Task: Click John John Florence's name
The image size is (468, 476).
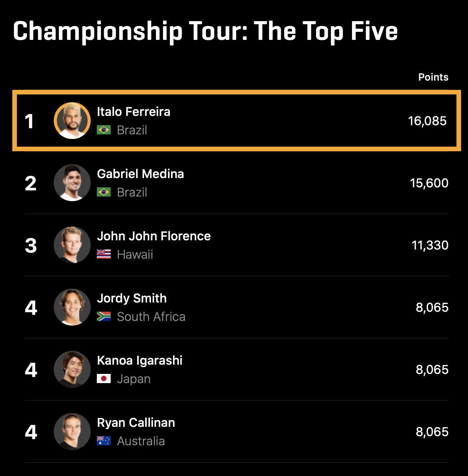Action: tap(154, 236)
